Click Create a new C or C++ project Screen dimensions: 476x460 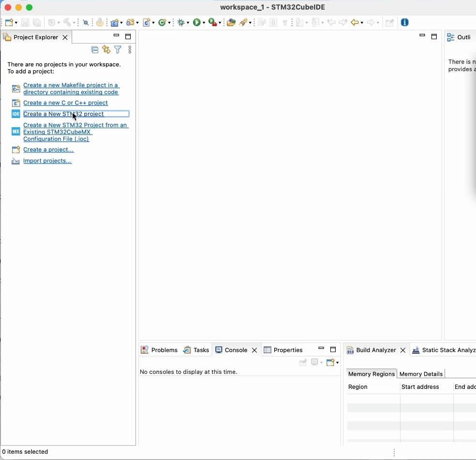(66, 104)
